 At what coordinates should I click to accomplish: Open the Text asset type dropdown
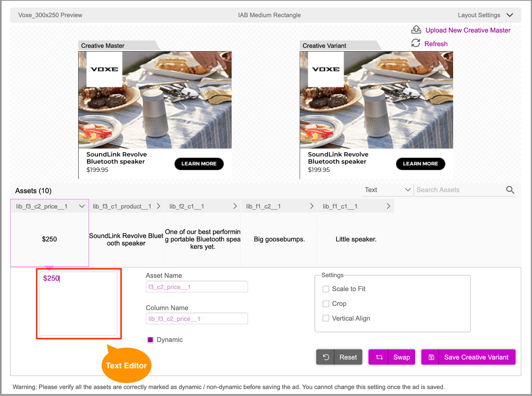[x=387, y=190]
